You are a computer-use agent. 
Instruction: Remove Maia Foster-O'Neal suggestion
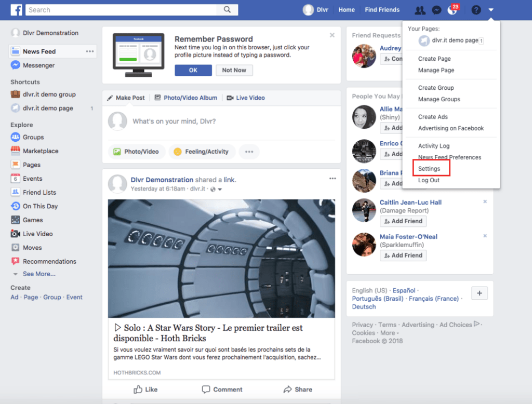(485, 236)
